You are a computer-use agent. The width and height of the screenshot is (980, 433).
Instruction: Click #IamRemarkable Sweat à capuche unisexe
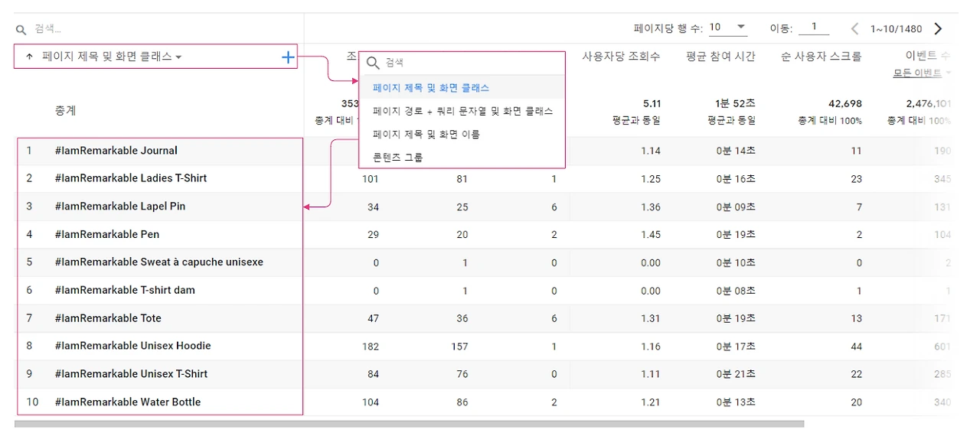pyautogui.click(x=159, y=262)
